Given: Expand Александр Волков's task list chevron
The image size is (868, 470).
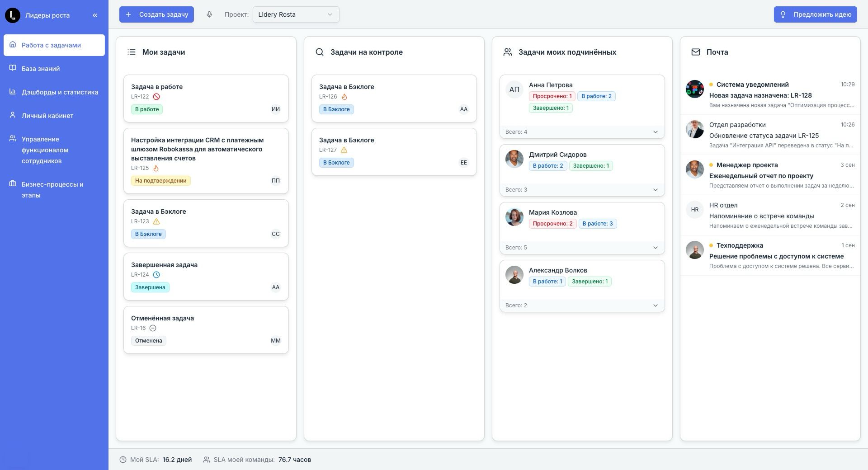Looking at the screenshot, I should coord(656,305).
